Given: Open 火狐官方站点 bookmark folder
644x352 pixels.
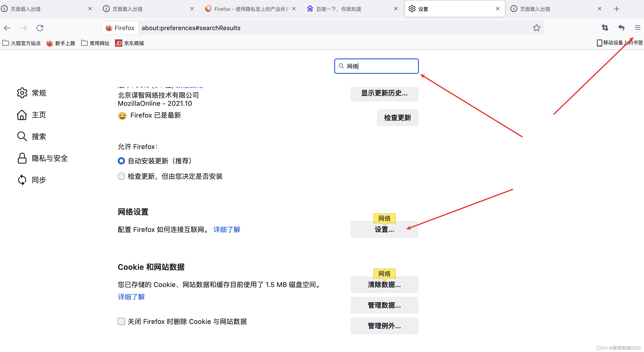Looking at the screenshot, I should point(22,43).
